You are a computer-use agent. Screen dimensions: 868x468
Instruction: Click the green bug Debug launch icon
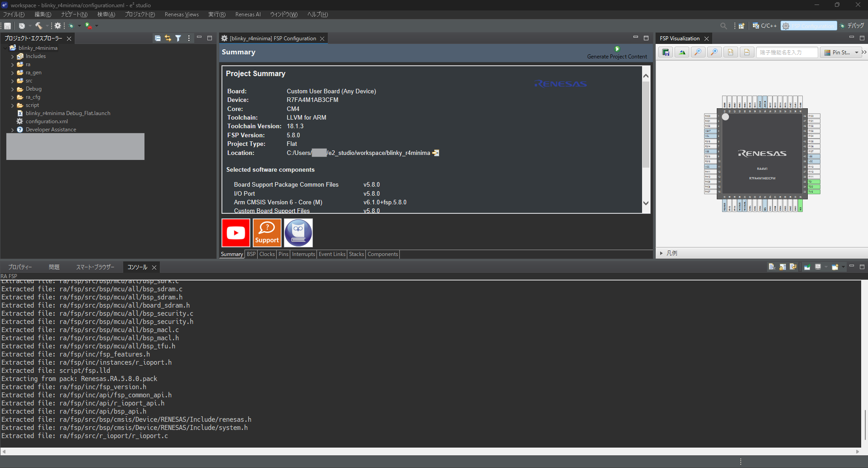click(71, 26)
